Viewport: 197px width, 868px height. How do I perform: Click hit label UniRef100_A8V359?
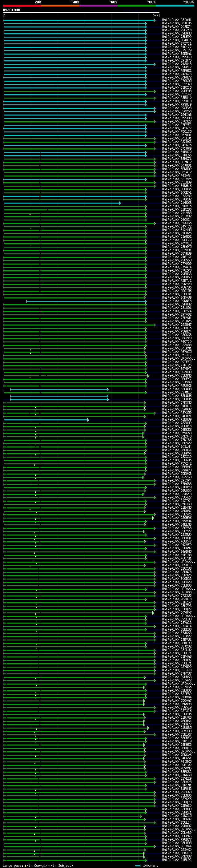[x=176, y=413]
